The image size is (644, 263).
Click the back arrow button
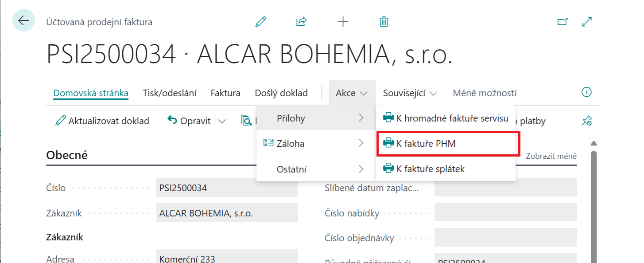pos(23,20)
